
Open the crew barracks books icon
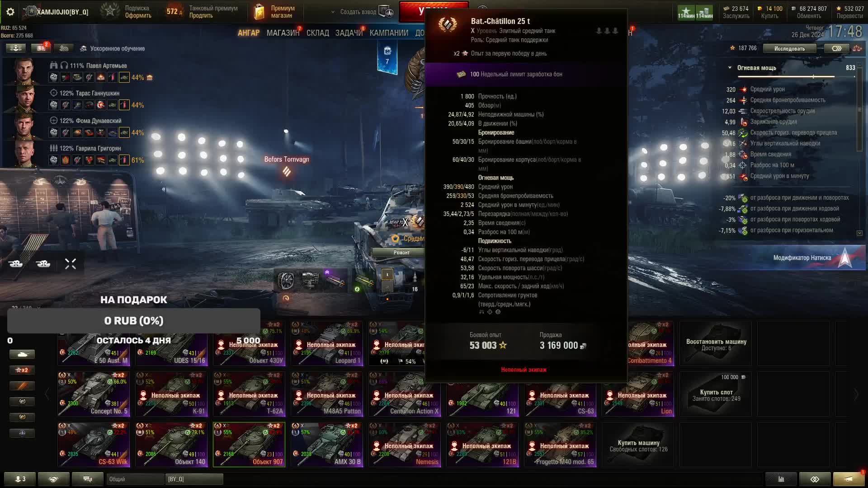(41, 48)
